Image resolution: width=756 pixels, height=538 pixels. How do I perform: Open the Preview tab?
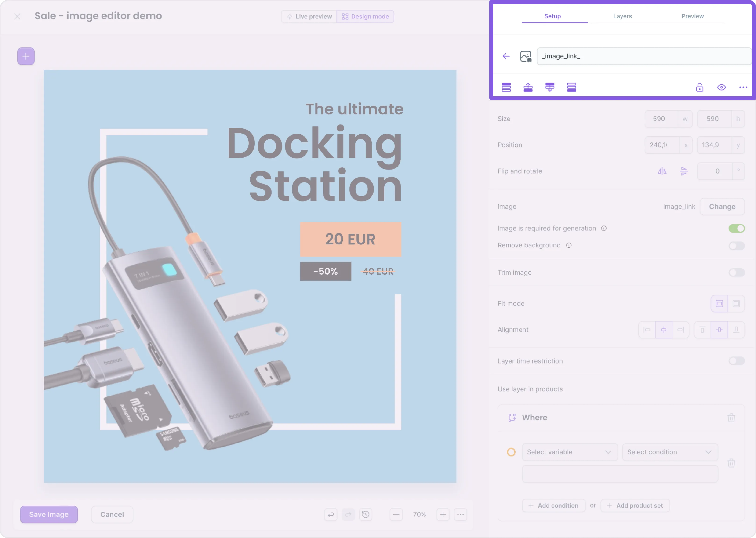[692, 16]
